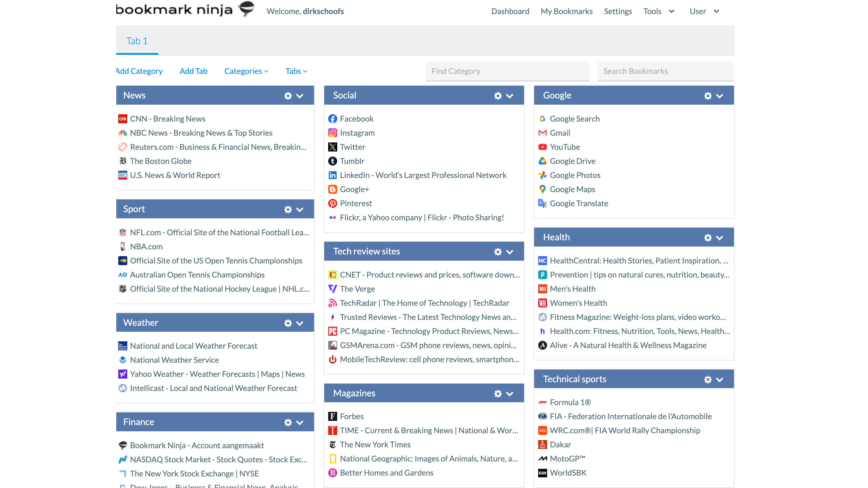Click the Magazines category gear icon

click(x=498, y=394)
